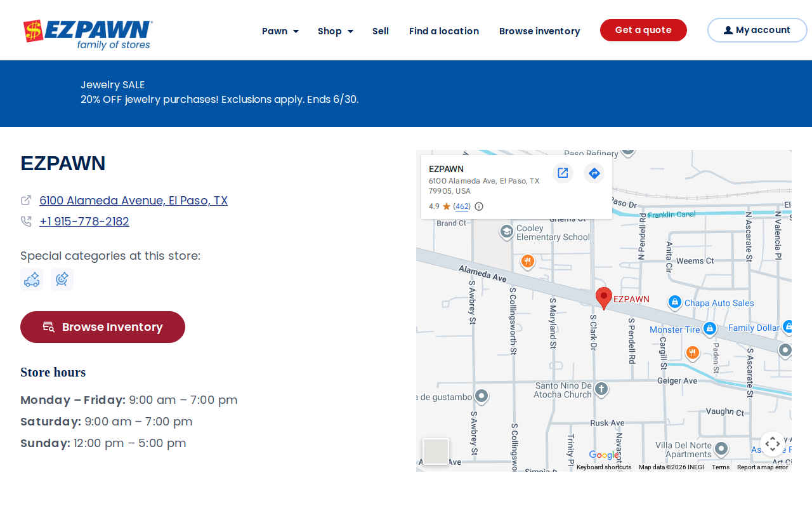Image resolution: width=812 pixels, height=508 pixels.
Task: Toggle the satellite map type thumbnail
Action: (436, 451)
